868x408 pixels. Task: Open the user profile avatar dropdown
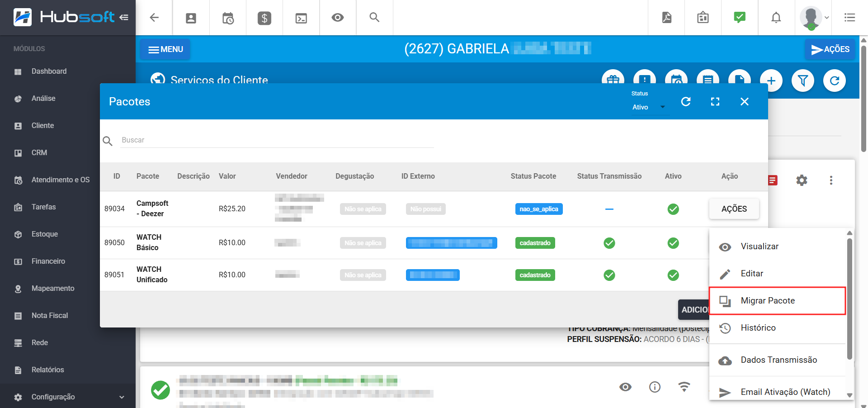point(814,18)
